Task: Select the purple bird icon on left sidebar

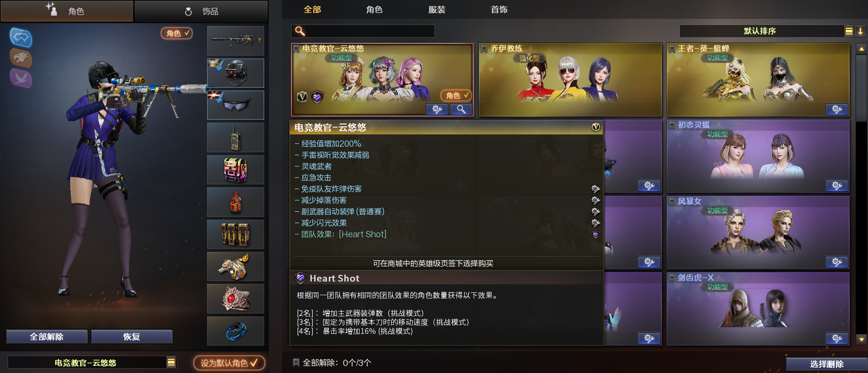Action: pos(21,78)
